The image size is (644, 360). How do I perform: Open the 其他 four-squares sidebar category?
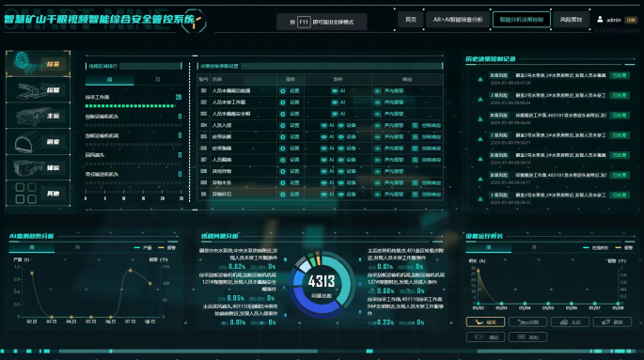click(38, 194)
